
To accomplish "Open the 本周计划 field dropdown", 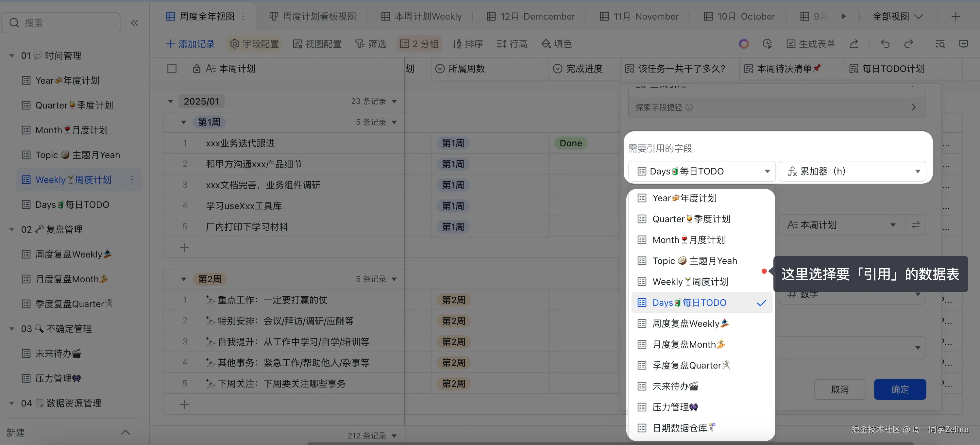I will (x=842, y=225).
